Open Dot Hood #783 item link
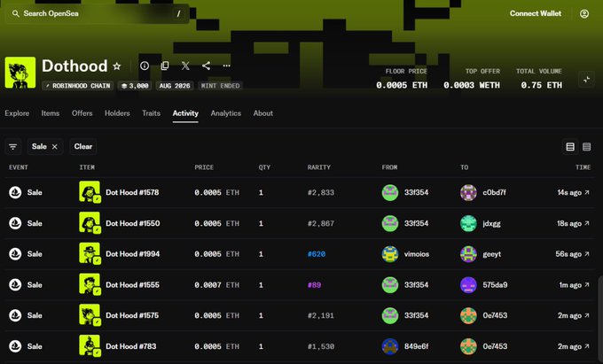Image resolution: width=603 pixels, height=364 pixels. 131,346
